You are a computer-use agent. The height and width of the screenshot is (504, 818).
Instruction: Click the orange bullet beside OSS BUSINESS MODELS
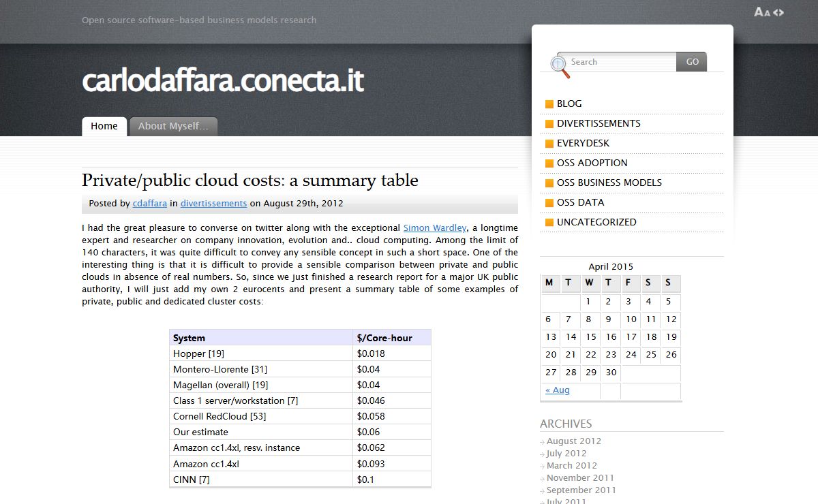pos(549,183)
